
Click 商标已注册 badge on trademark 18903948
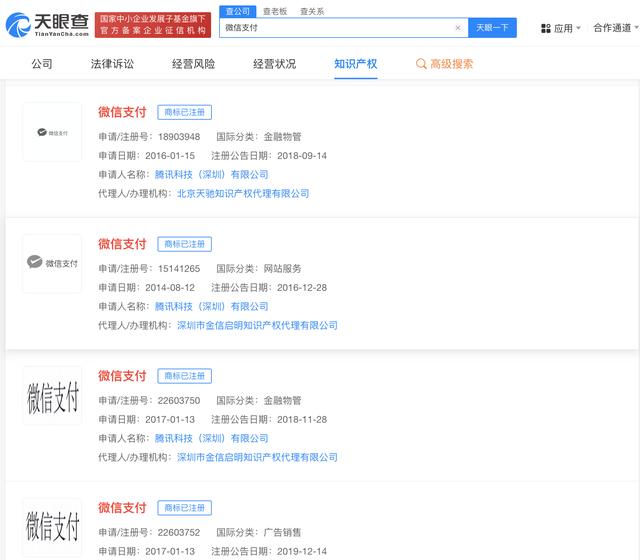[184, 112]
